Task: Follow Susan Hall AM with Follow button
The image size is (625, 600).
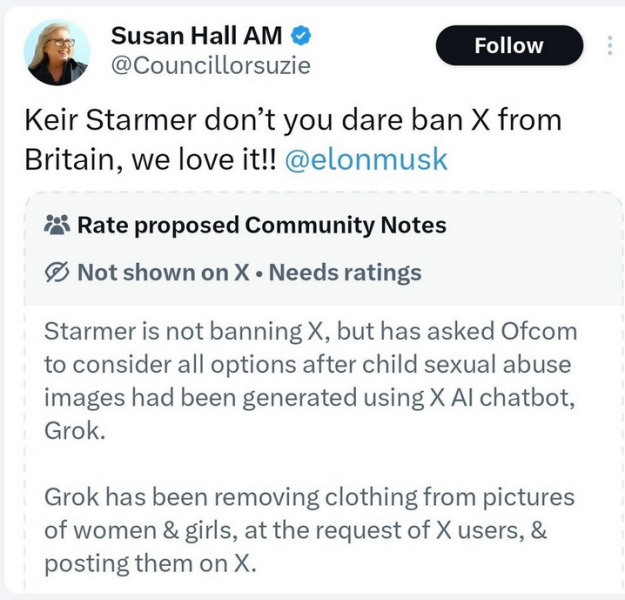Action: [509, 46]
